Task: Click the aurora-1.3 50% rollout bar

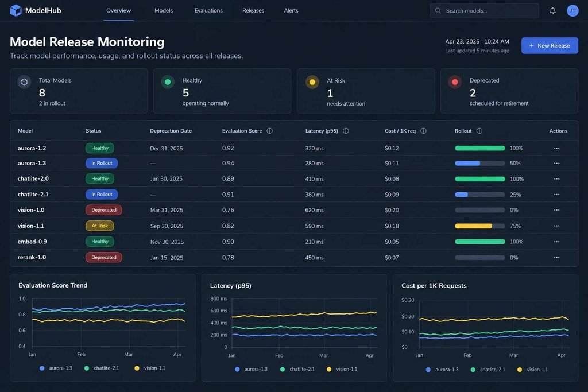Action: (479, 163)
